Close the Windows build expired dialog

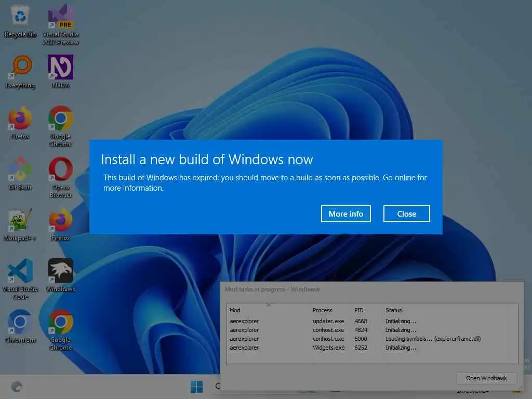(x=406, y=214)
